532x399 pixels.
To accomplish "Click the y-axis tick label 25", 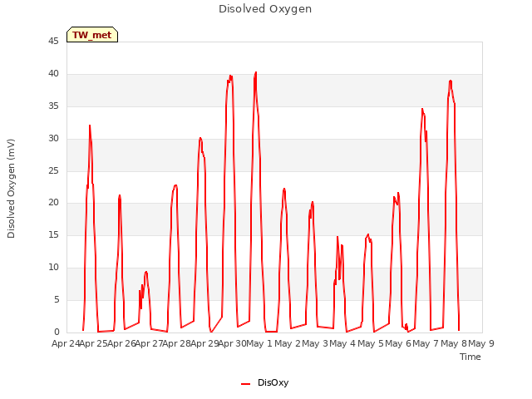I will click(53, 170).
